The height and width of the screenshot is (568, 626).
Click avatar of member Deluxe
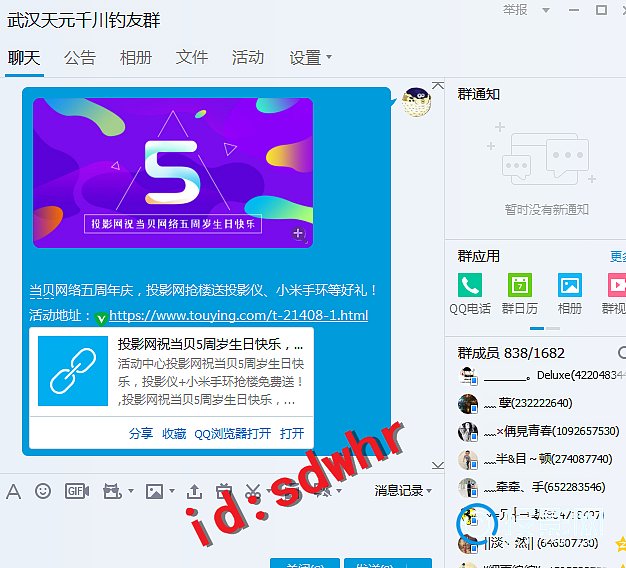[468, 376]
